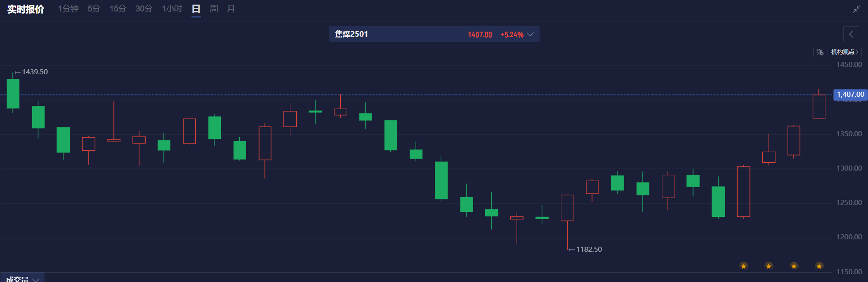Viewport: 868px width, 282px height.
Task: Click the rightmost star event marker
Action: 819,266
